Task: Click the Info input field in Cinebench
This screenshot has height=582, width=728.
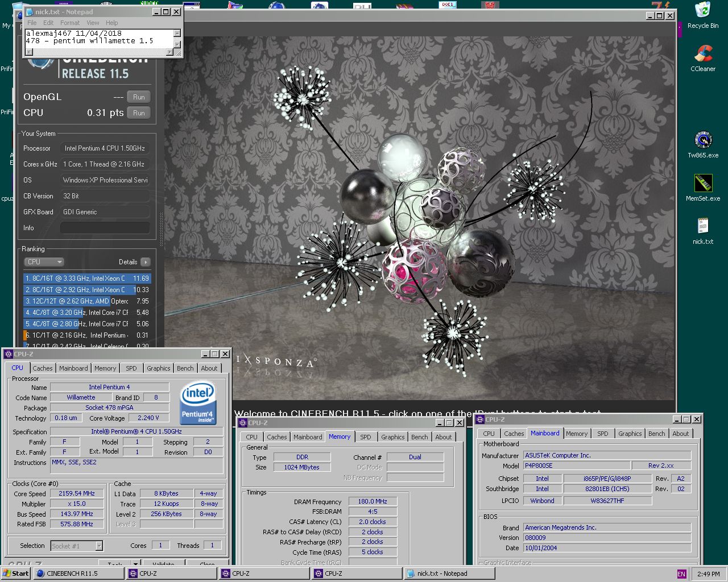Action: coord(105,228)
